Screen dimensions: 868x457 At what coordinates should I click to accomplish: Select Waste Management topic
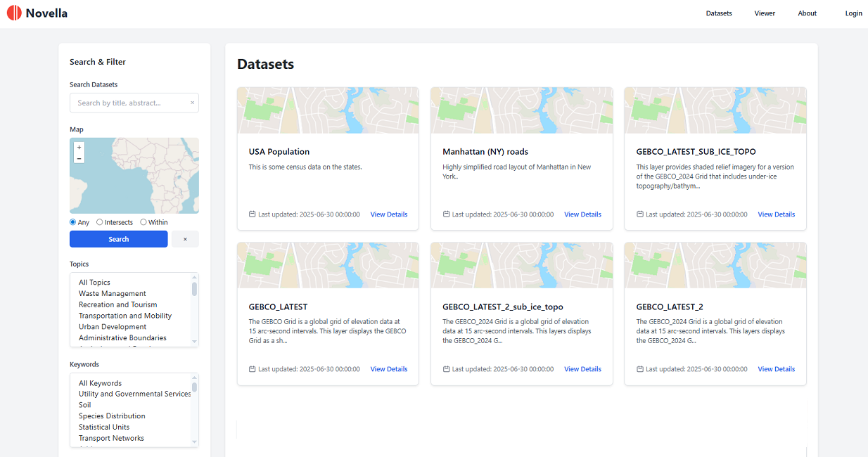pyautogui.click(x=113, y=294)
